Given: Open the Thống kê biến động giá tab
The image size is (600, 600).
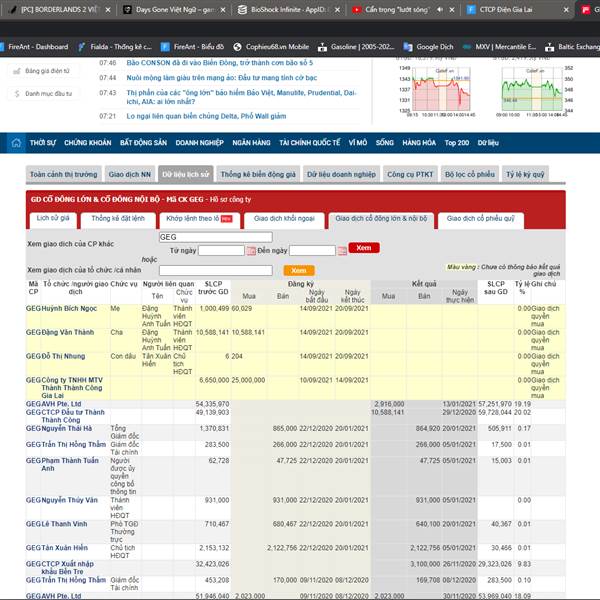Looking at the screenshot, I should (258, 174).
